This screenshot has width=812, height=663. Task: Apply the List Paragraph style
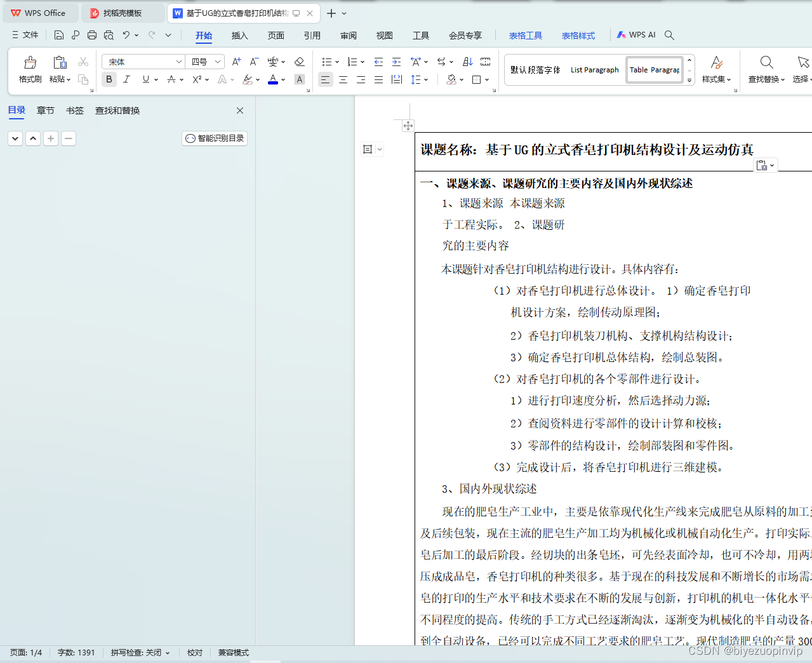(x=594, y=70)
